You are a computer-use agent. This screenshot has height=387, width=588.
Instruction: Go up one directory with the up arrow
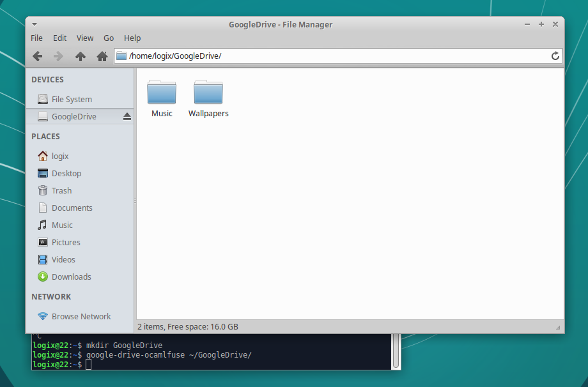tap(79, 56)
